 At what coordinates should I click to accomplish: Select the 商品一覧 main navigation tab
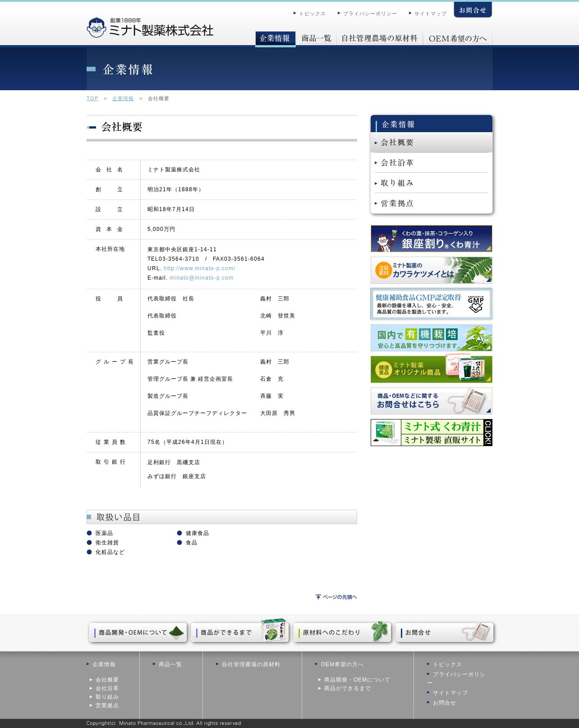coord(316,38)
